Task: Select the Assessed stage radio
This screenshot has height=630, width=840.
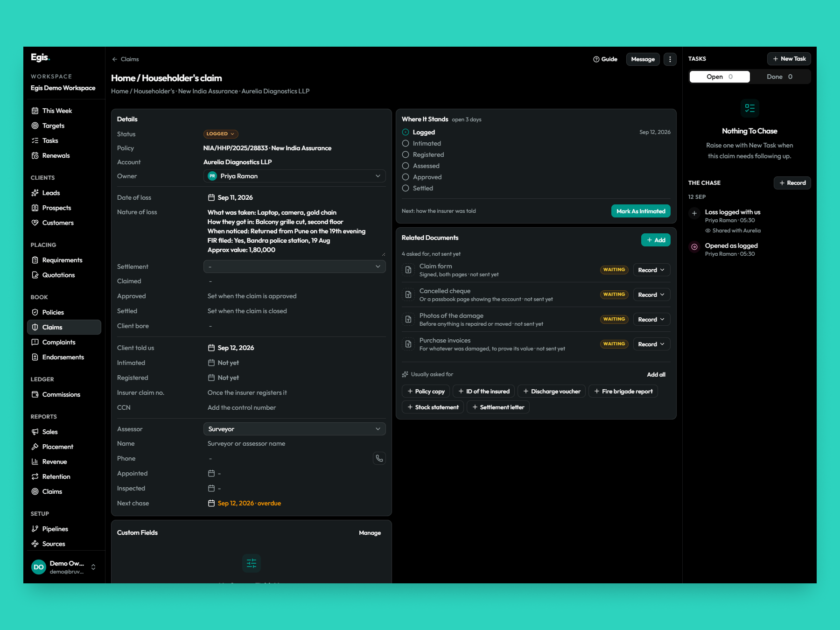Action: pos(406,166)
